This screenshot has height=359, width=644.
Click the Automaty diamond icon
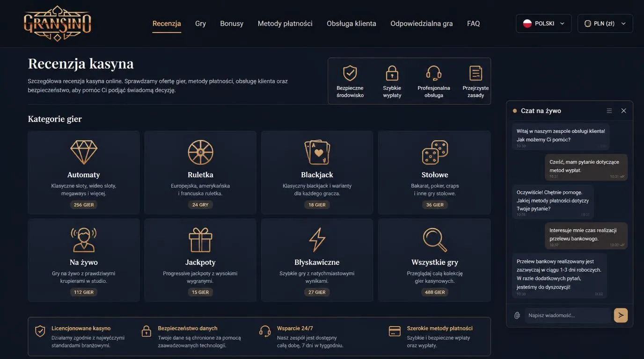84,152
